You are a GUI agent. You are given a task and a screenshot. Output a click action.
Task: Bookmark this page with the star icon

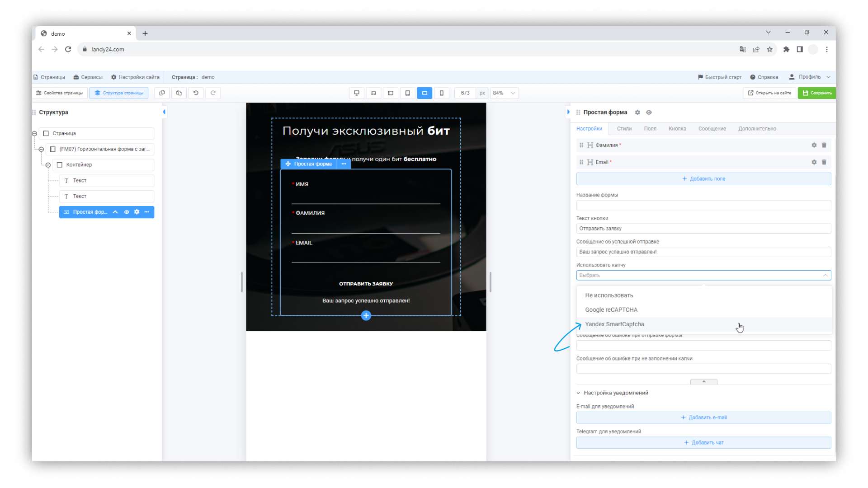tap(769, 49)
